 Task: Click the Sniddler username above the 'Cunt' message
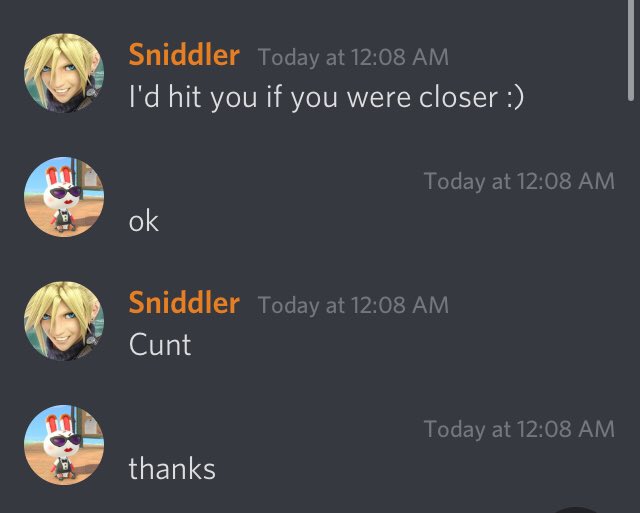[x=184, y=303]
